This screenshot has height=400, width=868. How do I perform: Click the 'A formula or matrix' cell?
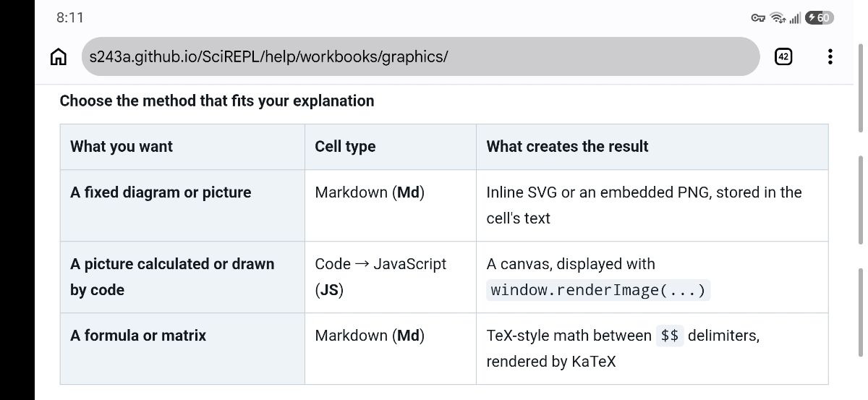coord(182,348)
